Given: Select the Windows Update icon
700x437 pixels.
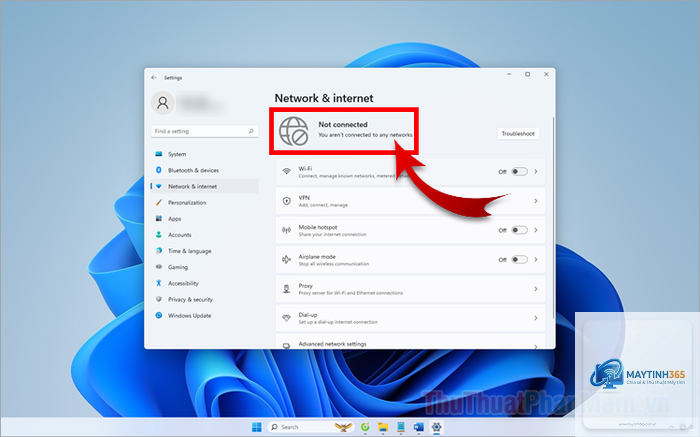Looking at the screenshot, I should pyautogui.click(x=158, y=315).
